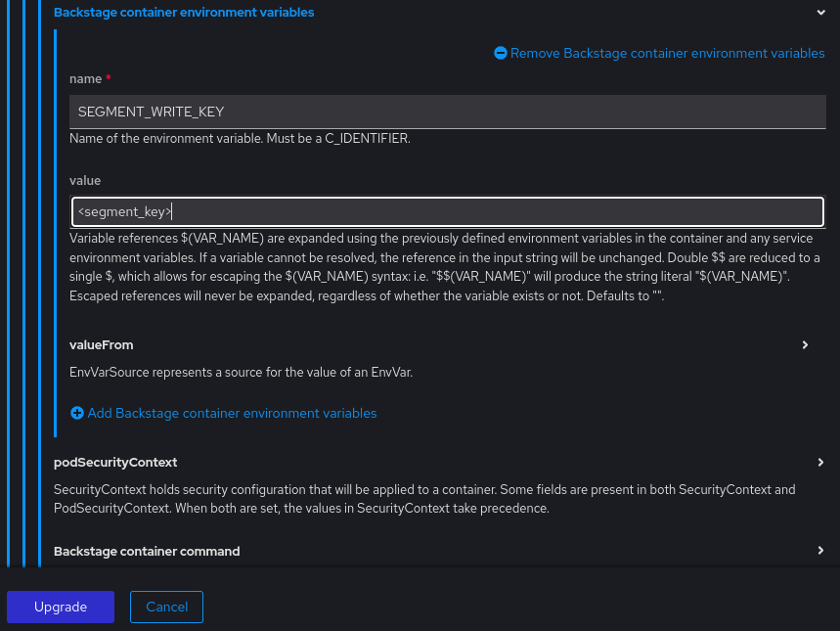The height and width of the screenshot is (631, 840).
Task: Click 'Add Backstage container environment variables' link text
Action: click(232, 413)
